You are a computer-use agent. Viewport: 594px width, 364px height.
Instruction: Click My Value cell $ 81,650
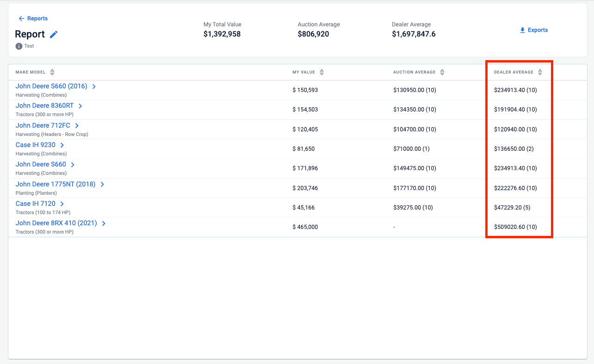point(303,149)
